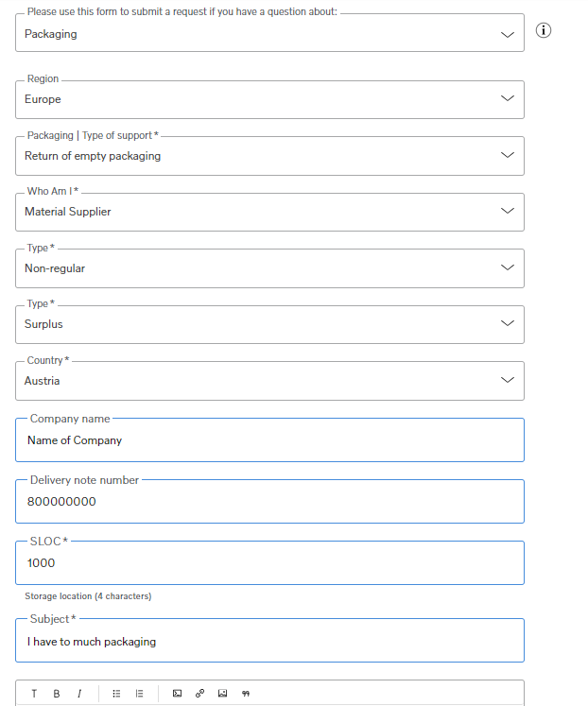Viewport: 588px width, 706px height.
Task: Insert a numbered list
Action: coord(140,694)
